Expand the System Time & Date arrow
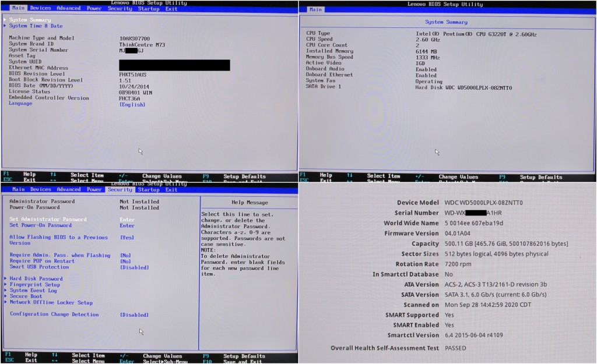The image size is (597, 364). (x=5, y=26)
